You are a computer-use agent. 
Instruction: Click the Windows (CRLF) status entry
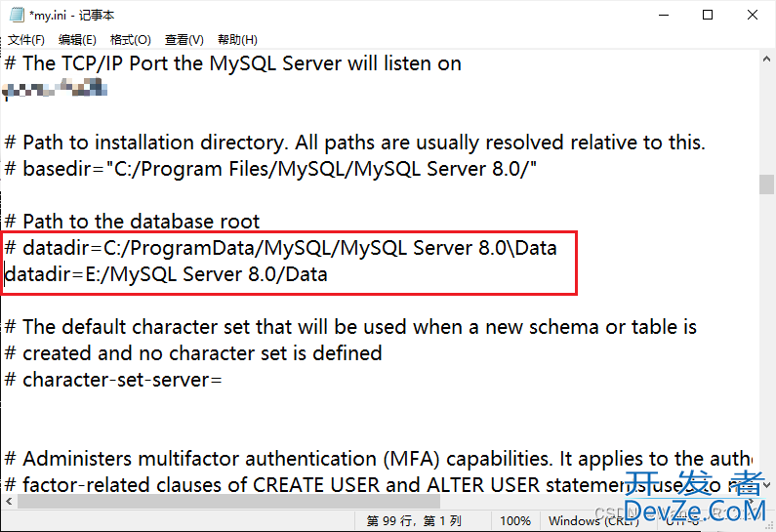pos(593,520)
